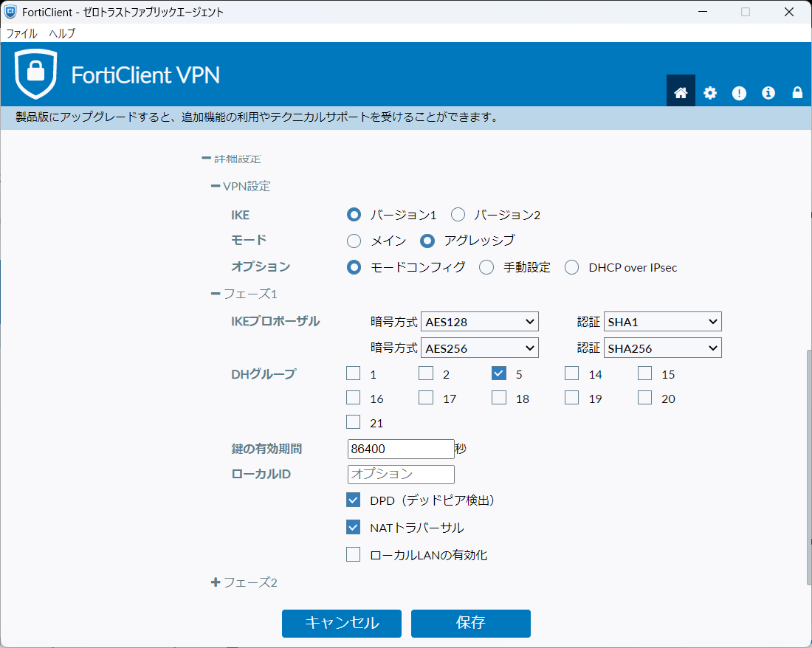Click the Home icon in the navigation bar
The width and height of the screenshot is (812, 648).
[681, 92]
